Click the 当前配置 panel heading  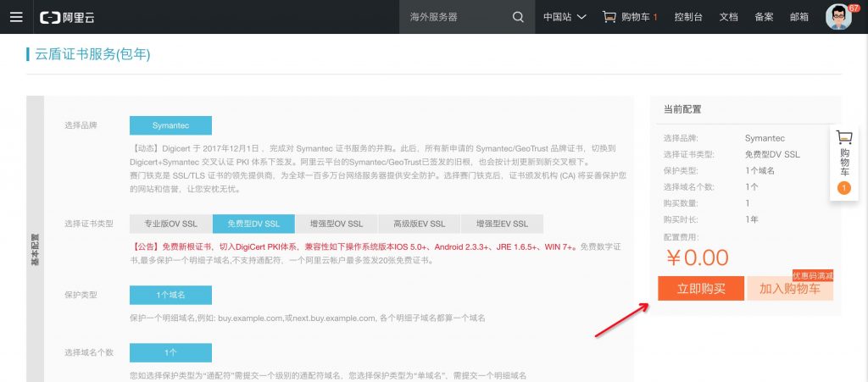click(682, 109)
